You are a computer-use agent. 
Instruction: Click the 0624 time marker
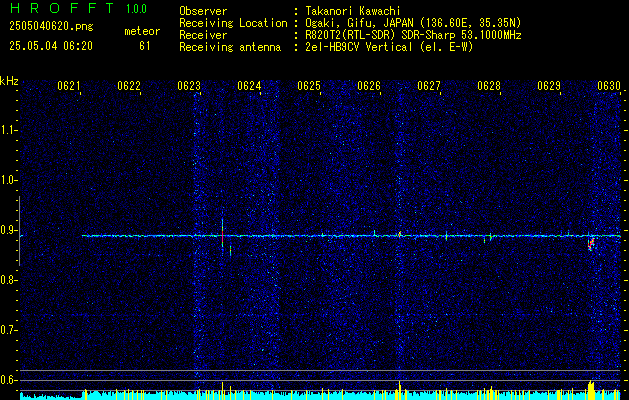pyautogui.click(x=249, y=86)
